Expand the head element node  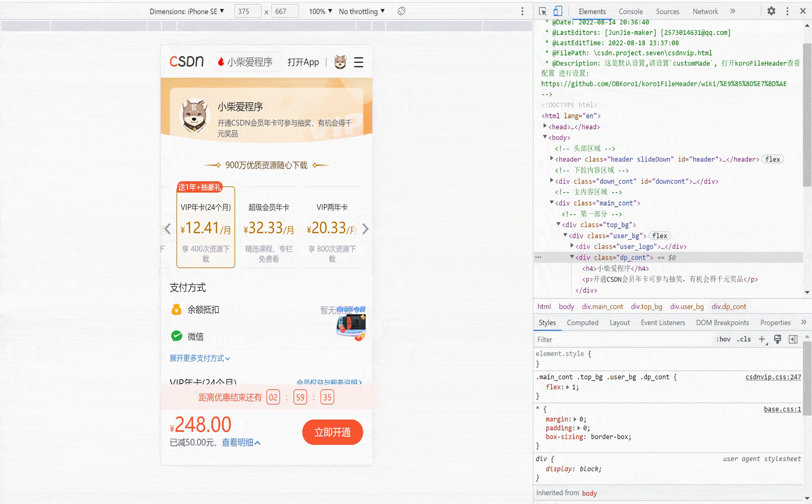[545, 126]
